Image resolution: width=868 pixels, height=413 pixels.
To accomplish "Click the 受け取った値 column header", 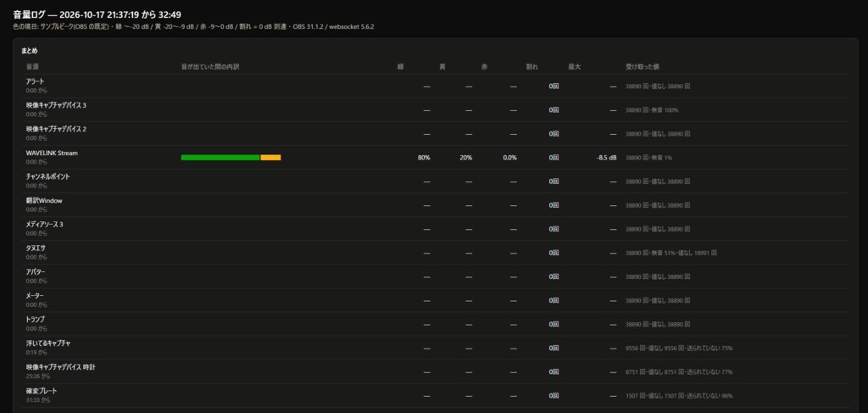I will (x=643, y=66).
